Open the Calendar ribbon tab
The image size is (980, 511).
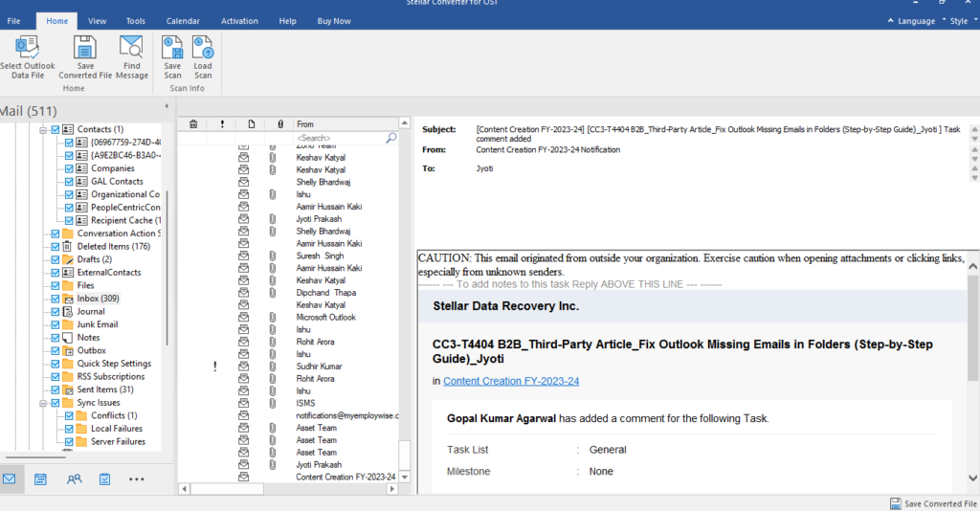click(x=183, y=21)
